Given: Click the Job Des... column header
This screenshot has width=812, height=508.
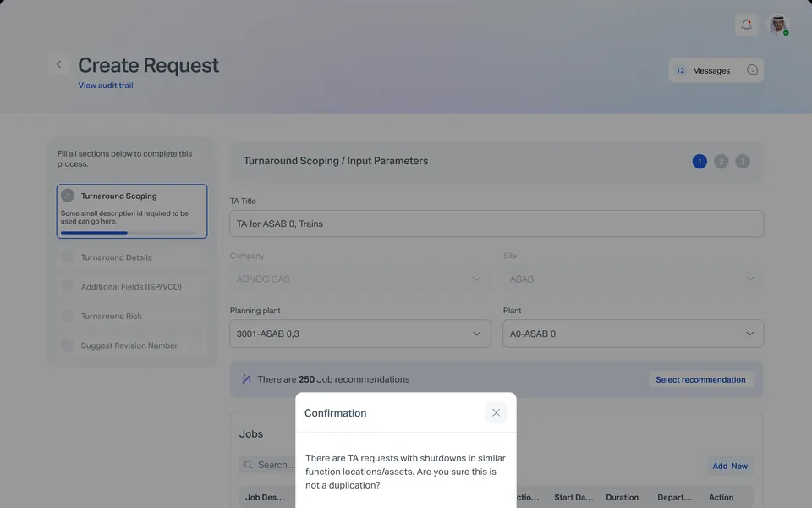Looking at the screenshot, I should pos(265,497).
